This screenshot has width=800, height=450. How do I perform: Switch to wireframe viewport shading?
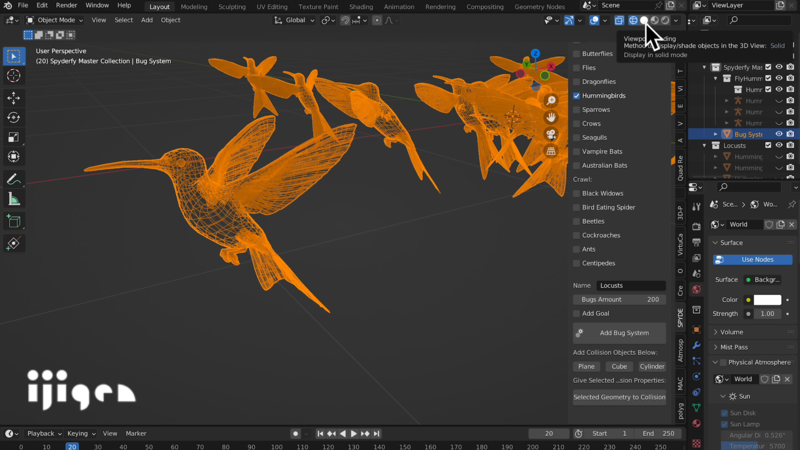(x=633, y=20)
